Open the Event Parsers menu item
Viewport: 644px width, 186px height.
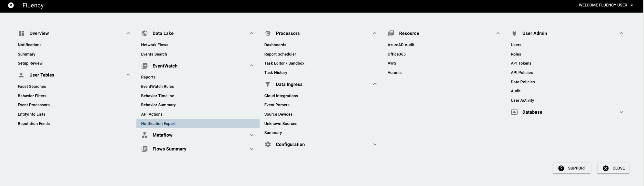pos(277,105)
